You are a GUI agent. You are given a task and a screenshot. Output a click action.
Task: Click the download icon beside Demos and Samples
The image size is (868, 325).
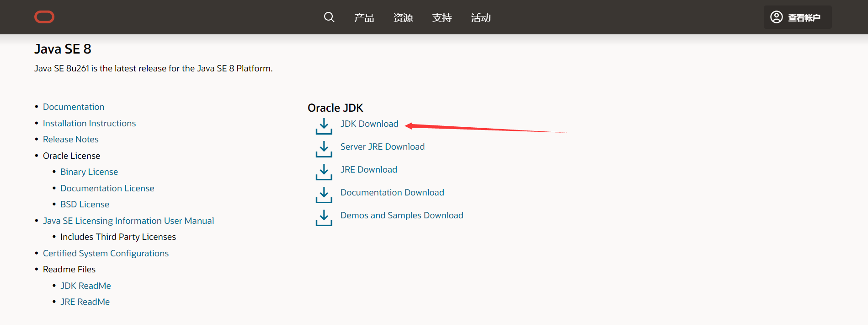coord(324,218)
